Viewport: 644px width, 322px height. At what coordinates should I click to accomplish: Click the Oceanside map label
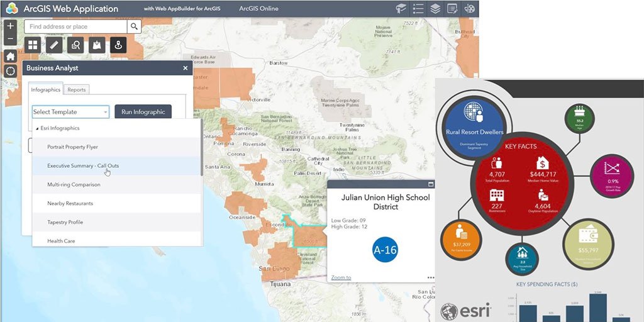click(x=242, y=217)
